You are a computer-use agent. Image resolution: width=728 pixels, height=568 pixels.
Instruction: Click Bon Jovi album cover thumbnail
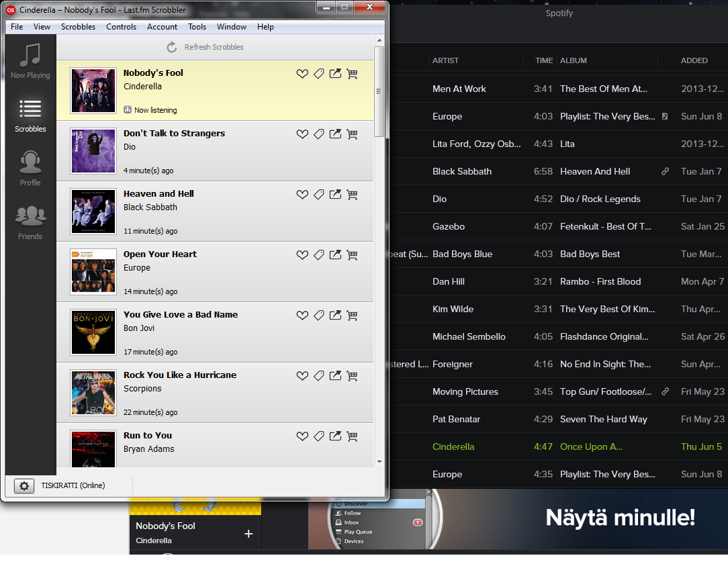click(93, 332)
